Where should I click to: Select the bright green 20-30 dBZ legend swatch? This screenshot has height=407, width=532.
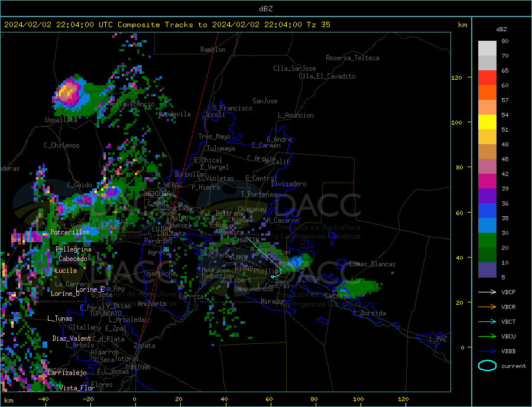[487, 240]
